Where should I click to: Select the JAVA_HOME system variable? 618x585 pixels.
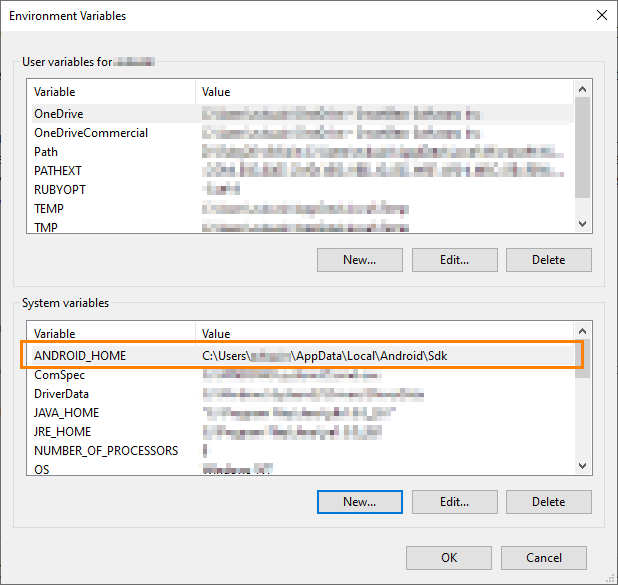point(302,413)
